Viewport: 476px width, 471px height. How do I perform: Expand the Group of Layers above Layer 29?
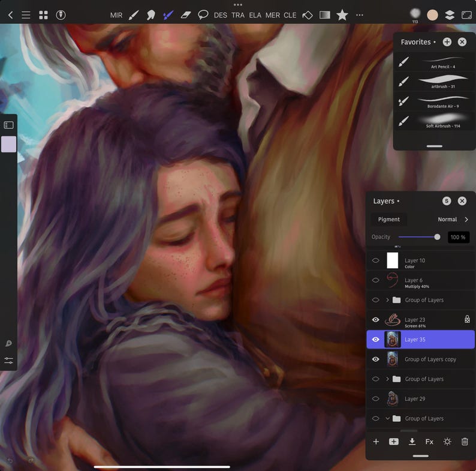click(x=387, y=379)
